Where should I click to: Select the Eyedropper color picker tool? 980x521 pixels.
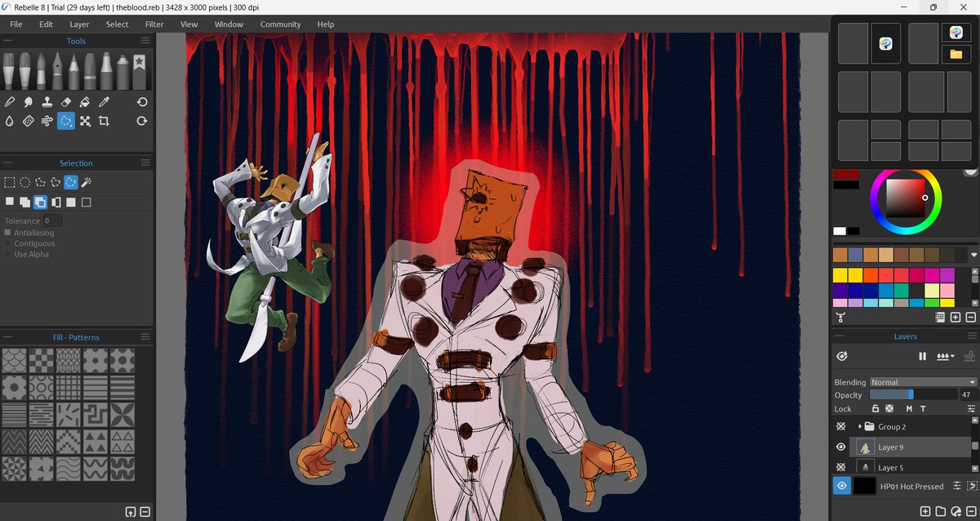tap(104, 102)
